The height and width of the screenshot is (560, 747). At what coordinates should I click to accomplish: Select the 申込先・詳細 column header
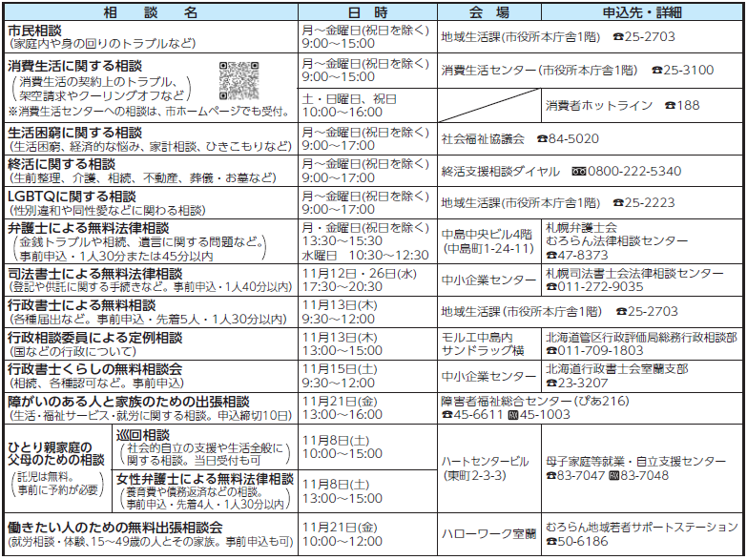tap(640, 11)
